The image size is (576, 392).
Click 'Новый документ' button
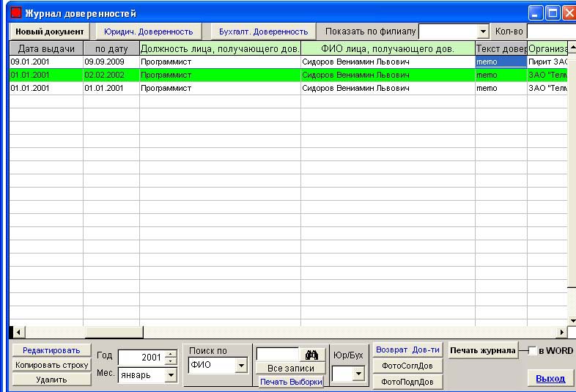coord(50,32)
